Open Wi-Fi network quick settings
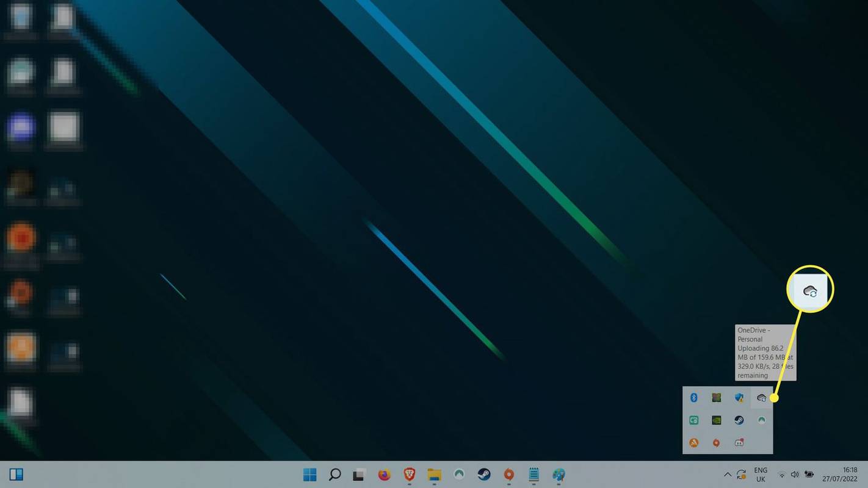This screenshot has width=868, height=488. [x=782, y=475]
